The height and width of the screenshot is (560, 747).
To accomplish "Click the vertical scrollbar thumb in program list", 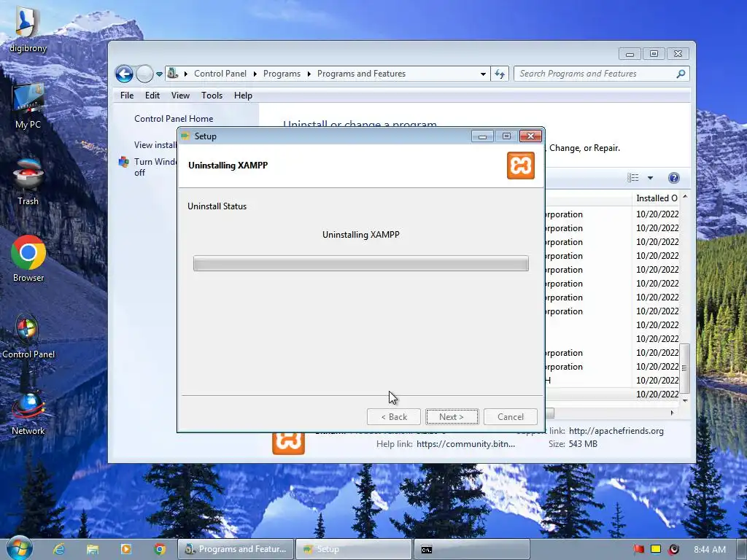I will 684,367.
